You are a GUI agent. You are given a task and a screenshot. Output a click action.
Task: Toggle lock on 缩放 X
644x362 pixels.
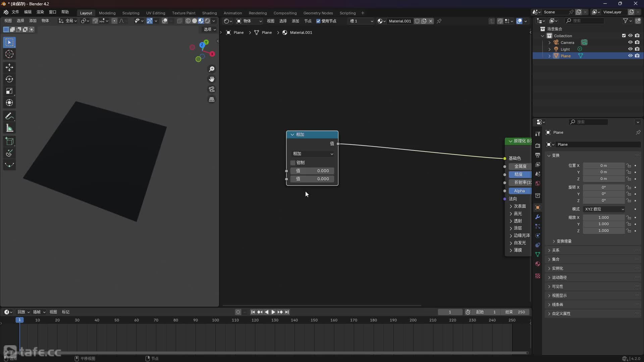pyautogui.click(x=629, y=218)
